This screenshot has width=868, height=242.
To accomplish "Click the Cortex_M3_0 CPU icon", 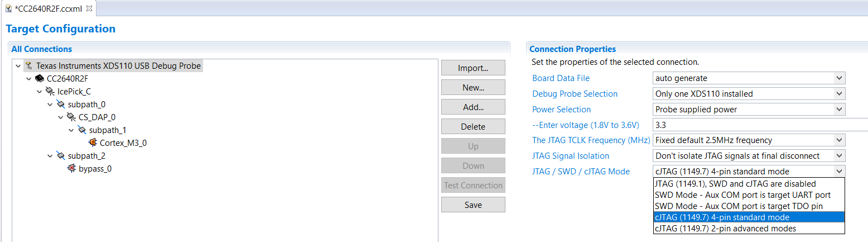I will click(92, 143).
